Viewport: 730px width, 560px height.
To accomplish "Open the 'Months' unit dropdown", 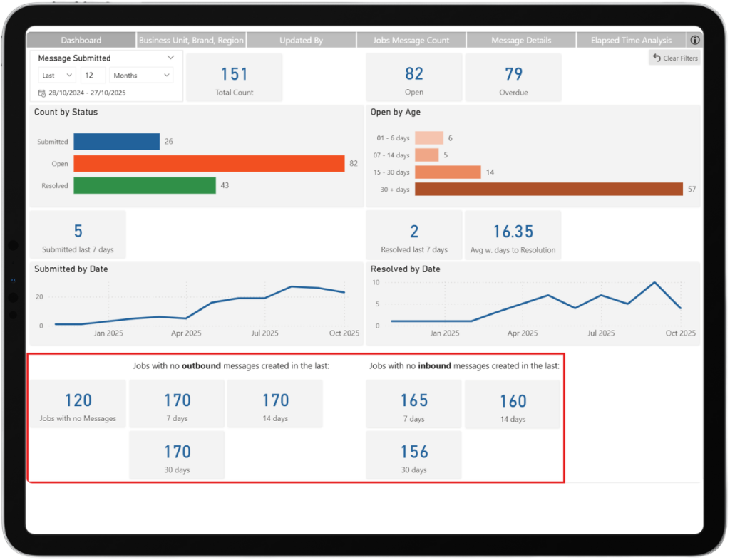I will tap(141, 76).
